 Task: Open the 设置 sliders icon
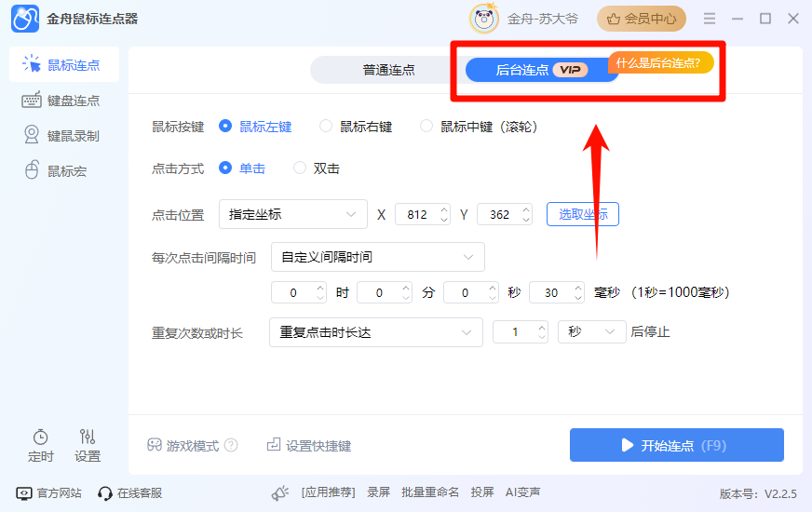pos(87,437)
